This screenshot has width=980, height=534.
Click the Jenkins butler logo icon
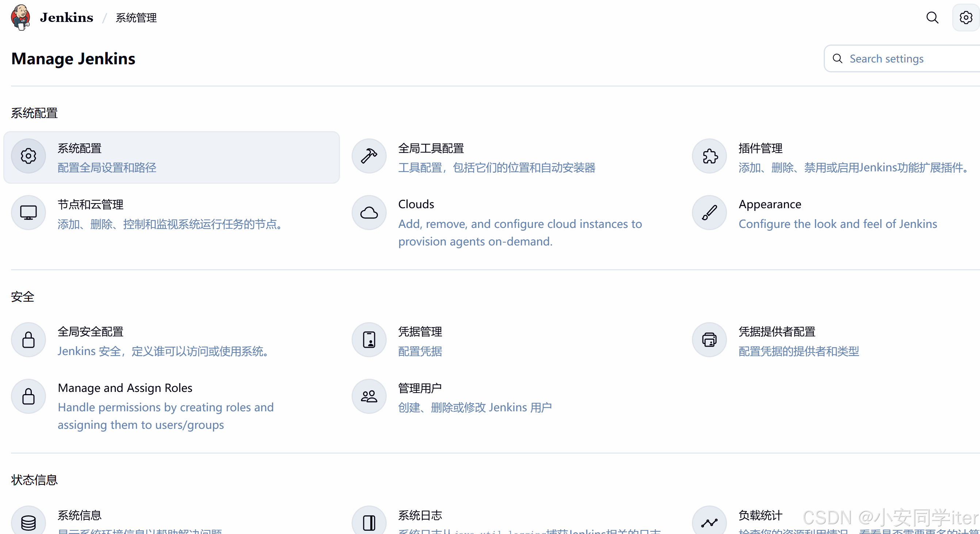click(20, 17)
